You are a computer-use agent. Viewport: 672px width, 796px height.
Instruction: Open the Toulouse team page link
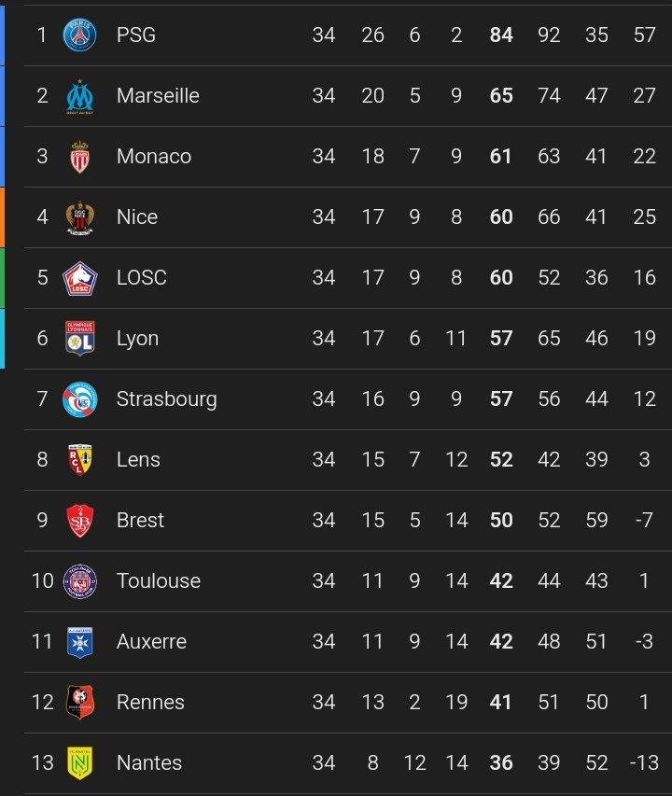click(159, 581)
